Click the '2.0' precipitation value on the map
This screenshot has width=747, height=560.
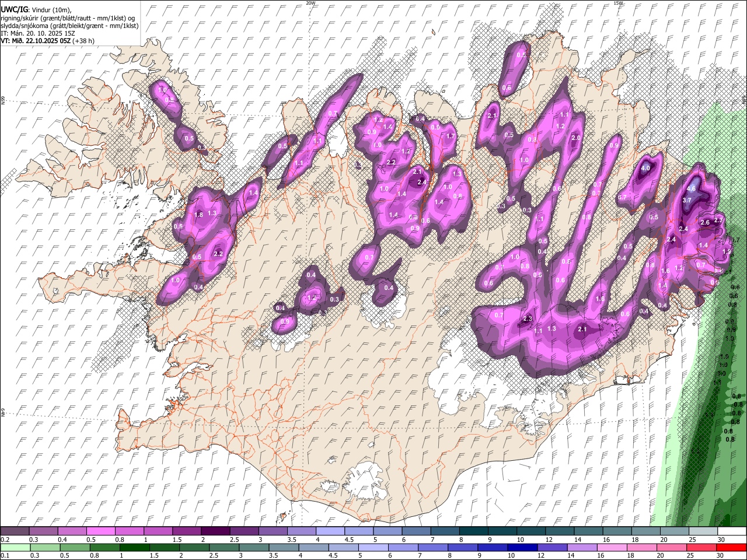pyautogui.click(x=576, y=138)
